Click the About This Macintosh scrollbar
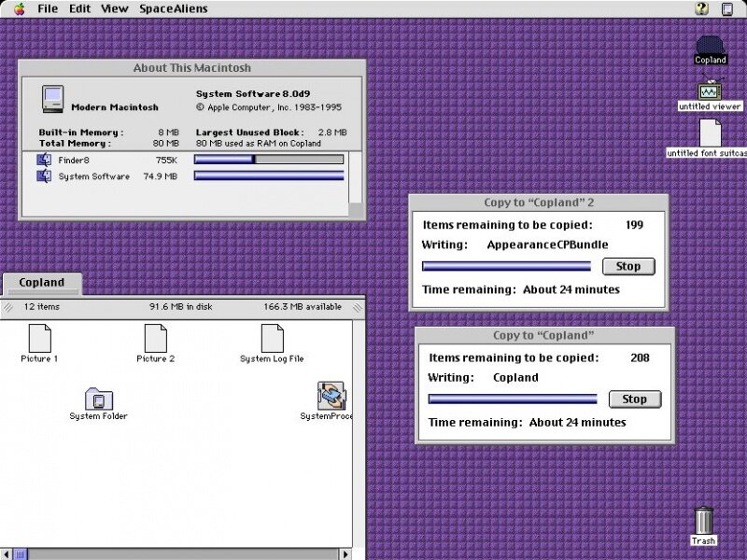The width and height of the screenshot is (747, 560). (356, 177)
